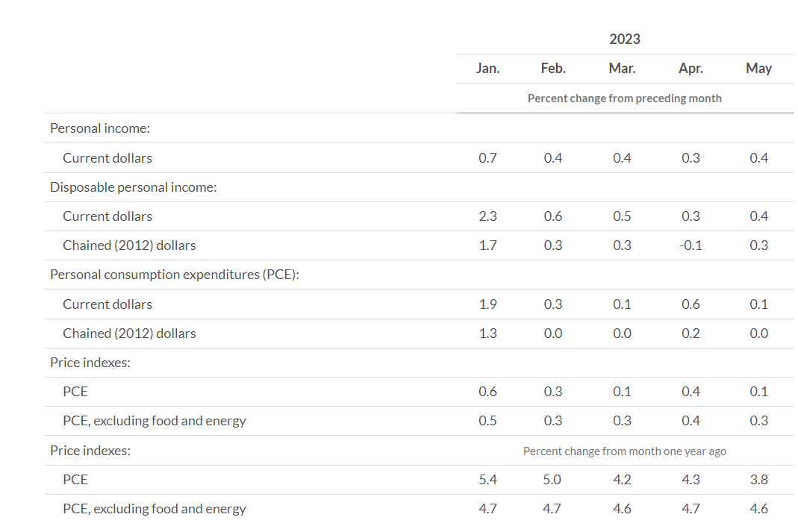Image resolution: width=798 pixels, height=532 pixels.
Task: Click "Percent change from month one year ago" text
Action: [625, 451]
